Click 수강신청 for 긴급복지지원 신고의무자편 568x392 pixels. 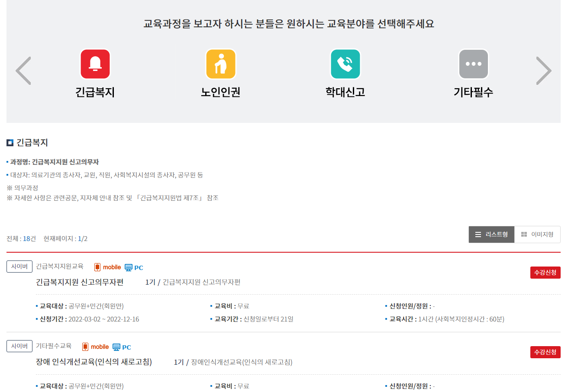pyautogui.click(x=545, y=273)
